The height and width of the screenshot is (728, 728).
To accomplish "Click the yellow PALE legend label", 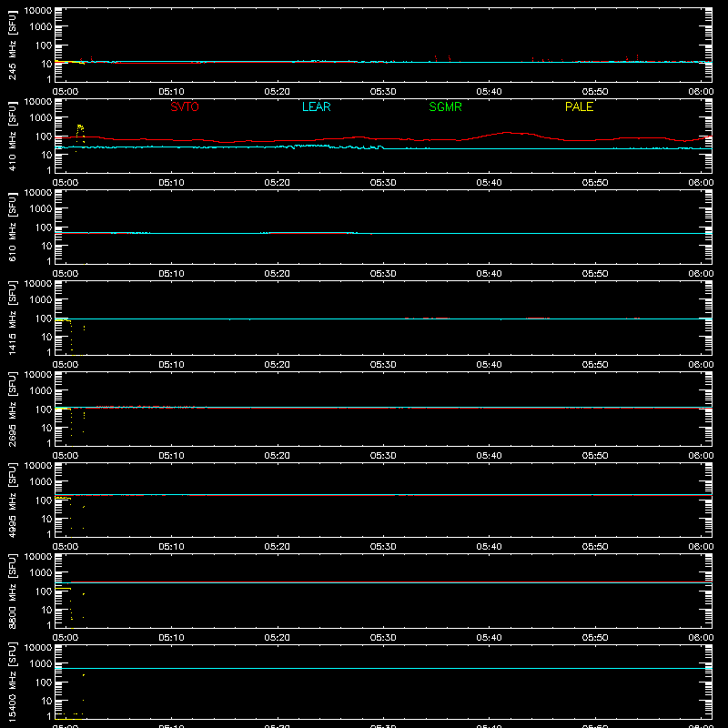I will [579, 106].
